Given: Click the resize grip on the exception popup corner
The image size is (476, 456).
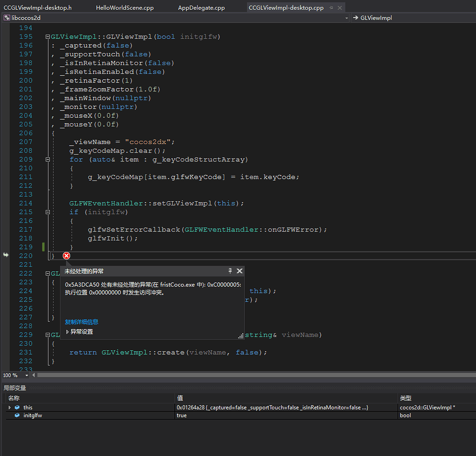Looking at the screenshot, I should 240,335.
